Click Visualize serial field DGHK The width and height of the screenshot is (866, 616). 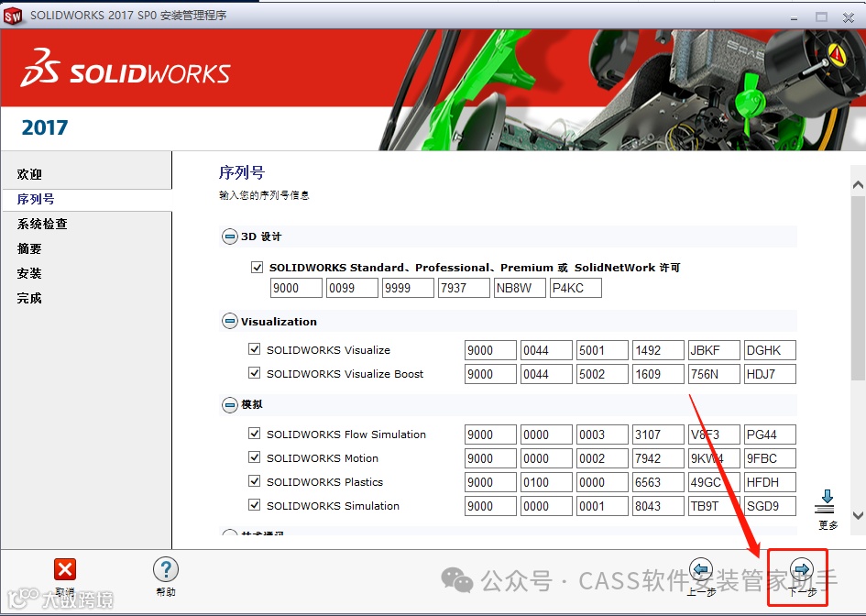tap(770, 350)
